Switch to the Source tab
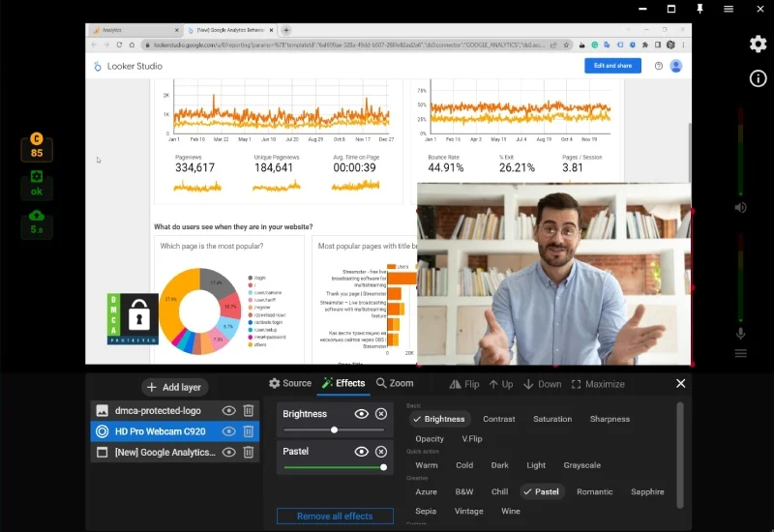Image resolution: width=774 pixels, height=532 pixels. [x=290, y=383]
